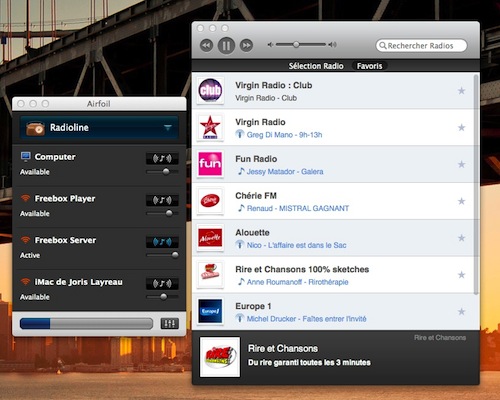Click the podcast icon beside Nico
Viewport: 500px width, 400px height.
click(240, 245)
